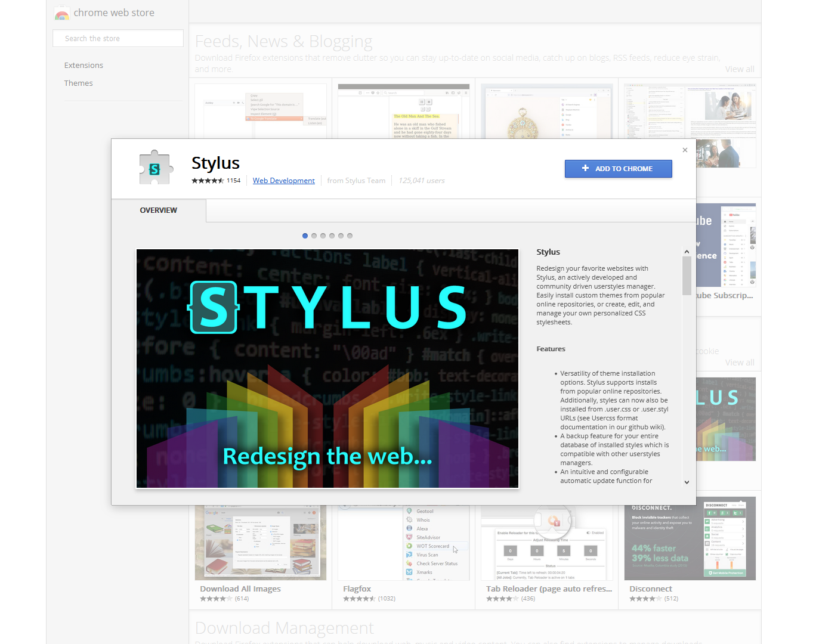Click the 125,041 users text
The width and height of the screenshot is (813, 644).
coord(422,181)
